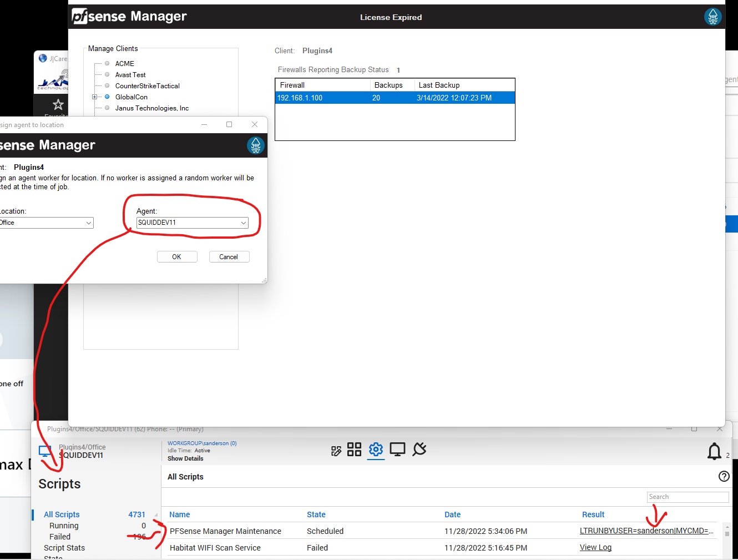Open the monitor screen icon in agent toolbar
Image resolution: width=738 pixels, height=560 pixels.
pos(397,449)
